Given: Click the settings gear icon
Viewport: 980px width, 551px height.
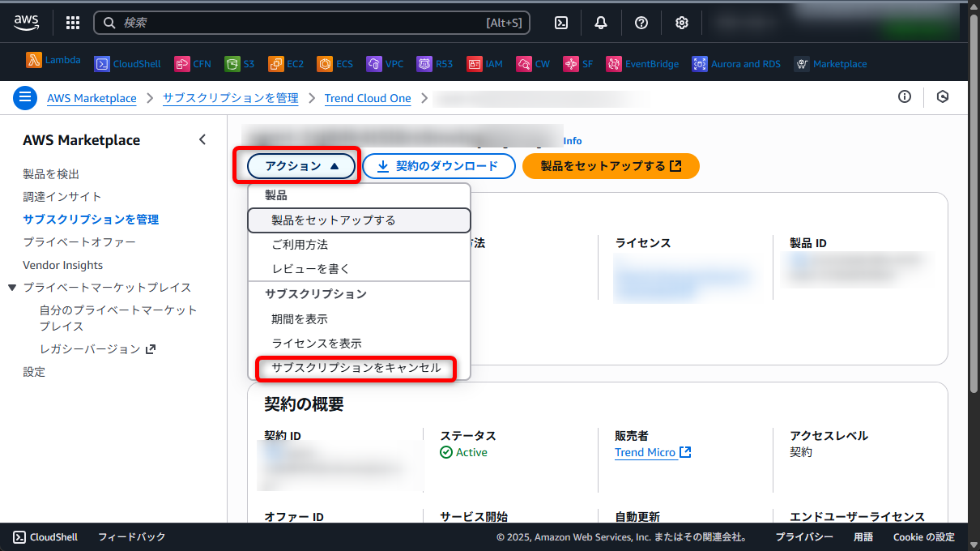Looking at the screenshot, I should [681, 23].
